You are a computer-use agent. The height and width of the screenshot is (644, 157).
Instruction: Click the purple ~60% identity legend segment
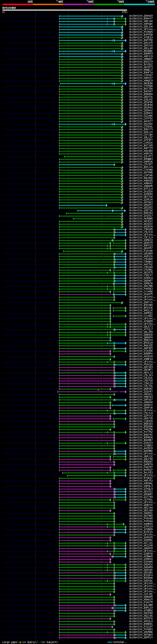[x=78, y=4]
